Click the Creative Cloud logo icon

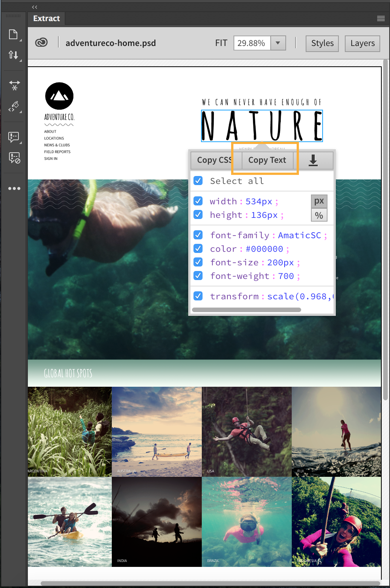(41, 42)
